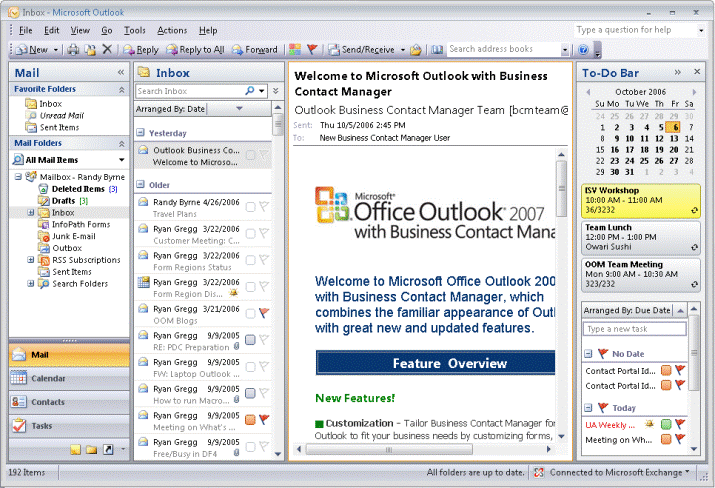Click the Follow Up flag toolbar icon
The image size is (715, 488).
312,49
